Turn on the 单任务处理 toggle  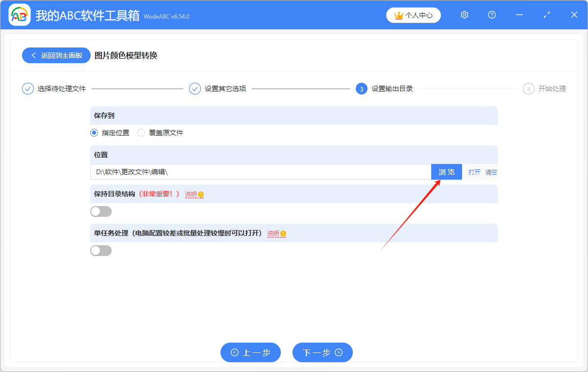[101, 251]
